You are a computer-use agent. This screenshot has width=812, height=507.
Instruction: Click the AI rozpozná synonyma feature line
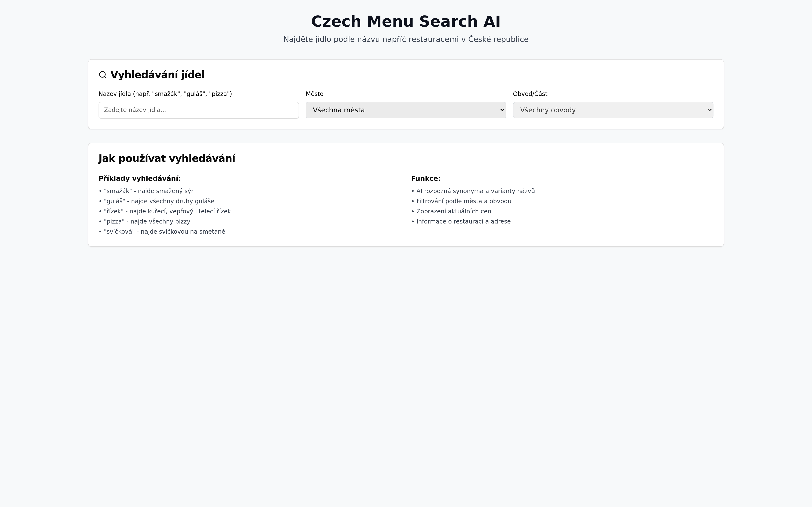(473, 191)
